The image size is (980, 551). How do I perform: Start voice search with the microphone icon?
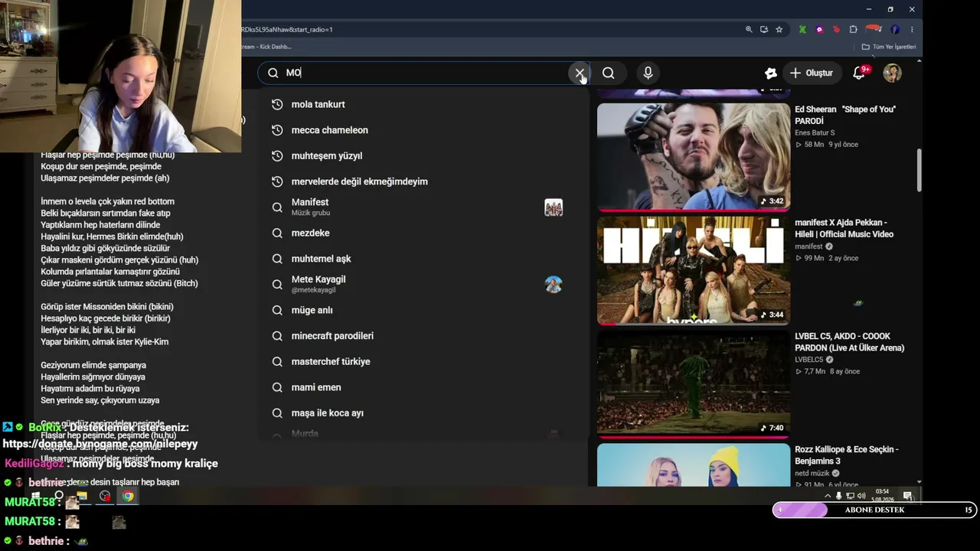click(648, 73)
